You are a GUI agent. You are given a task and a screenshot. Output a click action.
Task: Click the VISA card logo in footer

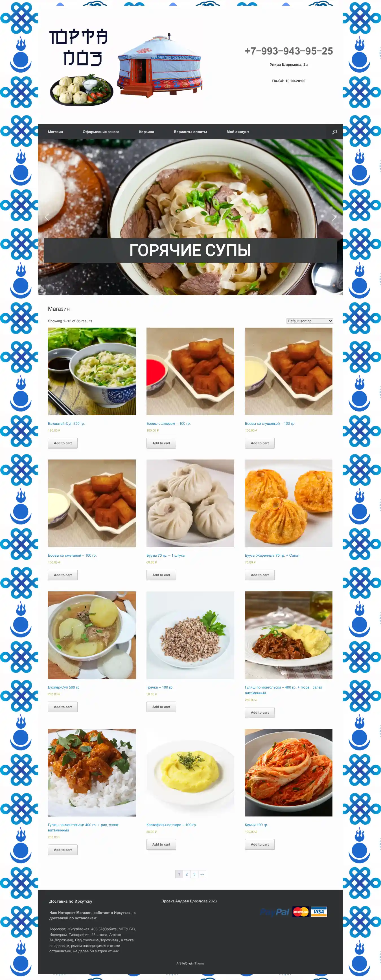pyautogui.click(x=319, y=912)
